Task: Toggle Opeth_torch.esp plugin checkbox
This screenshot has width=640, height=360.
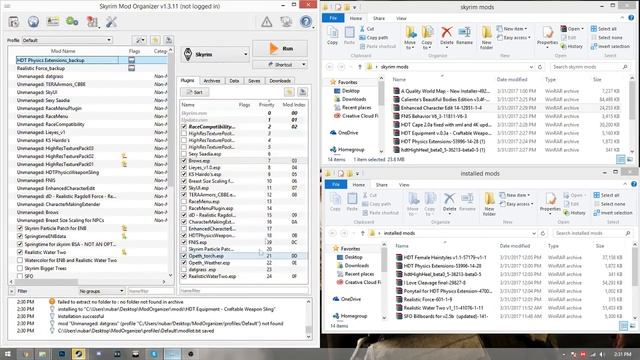Action: tap(184, 256)
